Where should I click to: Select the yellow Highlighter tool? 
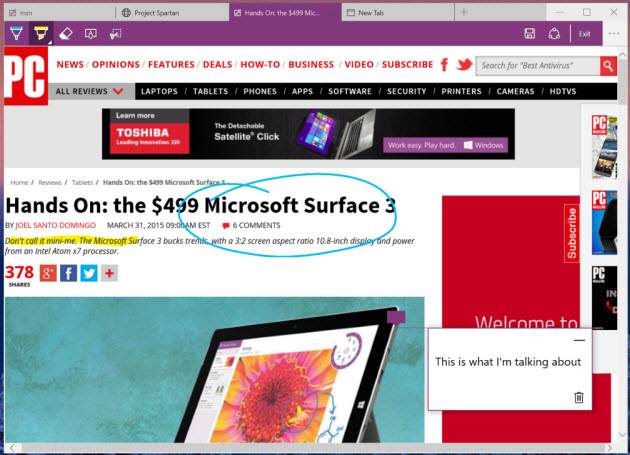41,33
